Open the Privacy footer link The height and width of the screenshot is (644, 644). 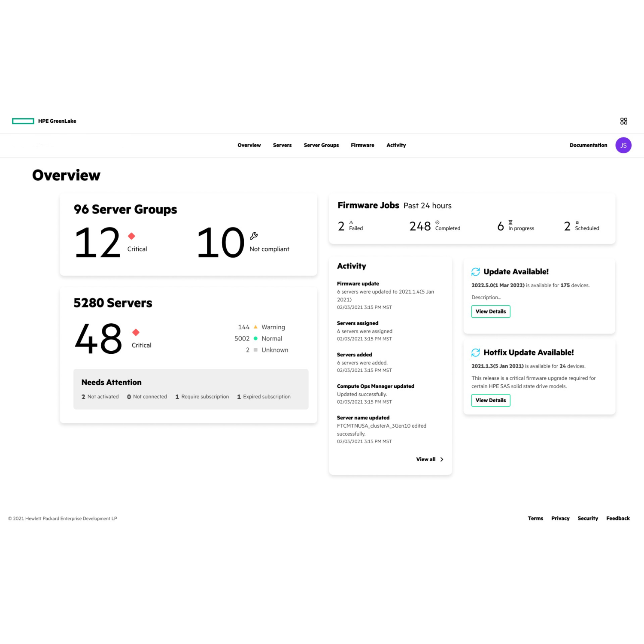coord(560,518)
